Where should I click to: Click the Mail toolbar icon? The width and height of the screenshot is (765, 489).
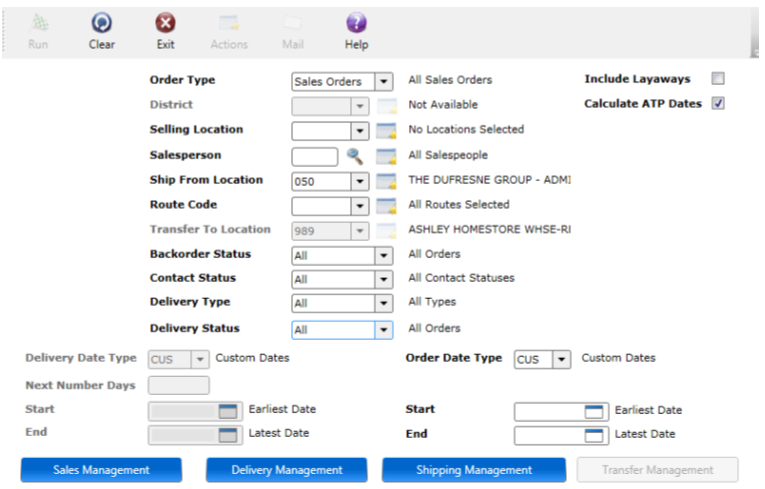point(293,23)
